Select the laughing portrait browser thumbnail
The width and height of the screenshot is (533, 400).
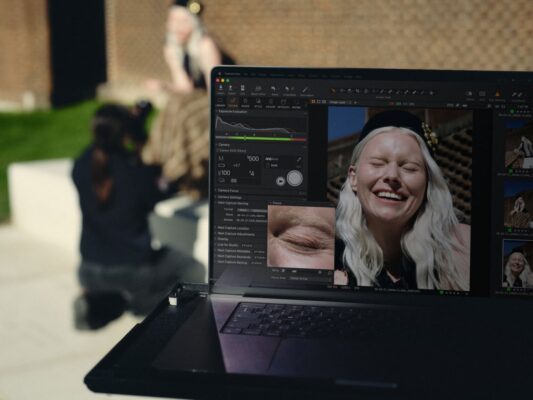click(x=518, y=264)
